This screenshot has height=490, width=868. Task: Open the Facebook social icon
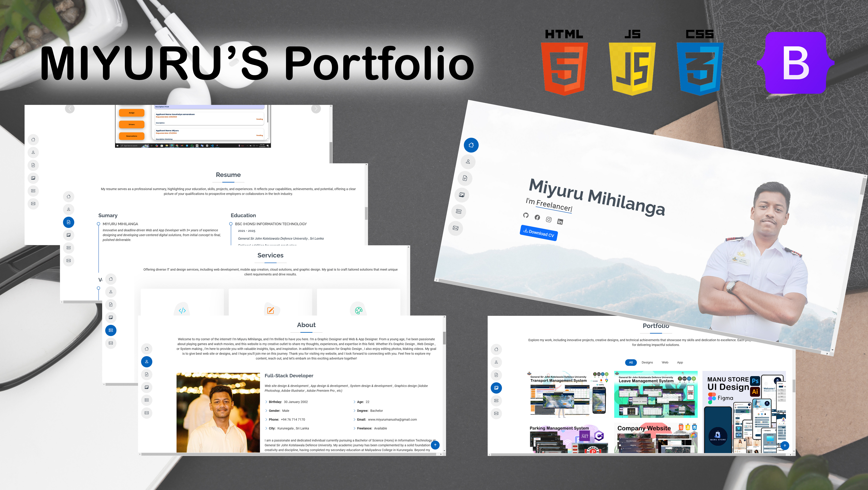pyautogui.click(x=537, y=217)
